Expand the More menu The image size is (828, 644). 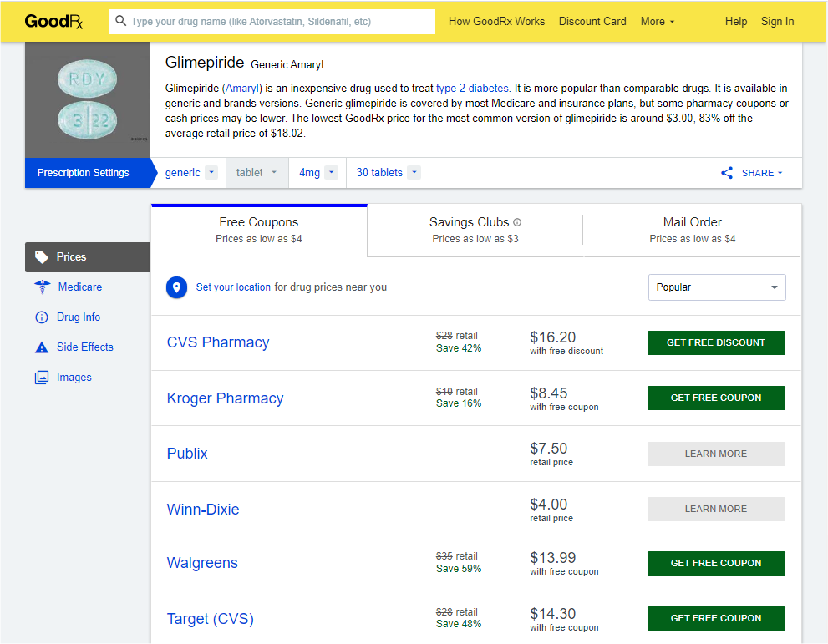point(657,22)
